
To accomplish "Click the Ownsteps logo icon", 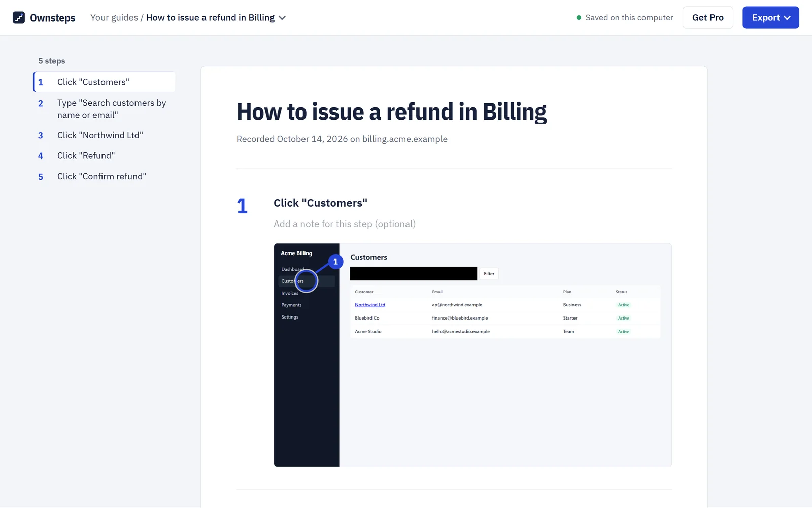I will (19, 18).
